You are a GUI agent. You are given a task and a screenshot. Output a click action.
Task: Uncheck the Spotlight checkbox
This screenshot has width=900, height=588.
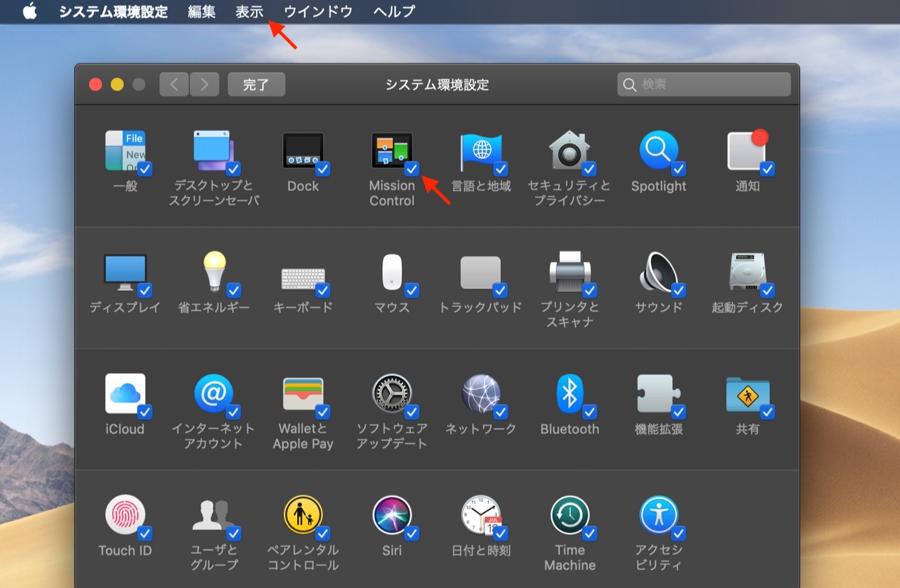click(x=678, y=169)
